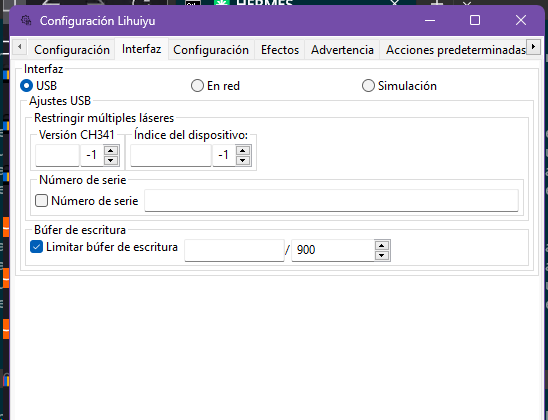Increase the write buffer limit of 900
Viewport: 548px width, 420px height.
(382, 245)
